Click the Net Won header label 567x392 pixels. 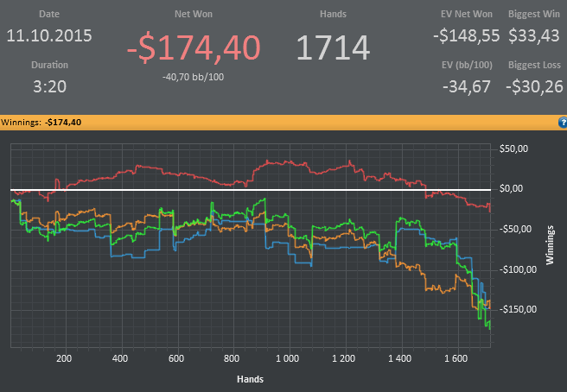click(x=194, y=14)
